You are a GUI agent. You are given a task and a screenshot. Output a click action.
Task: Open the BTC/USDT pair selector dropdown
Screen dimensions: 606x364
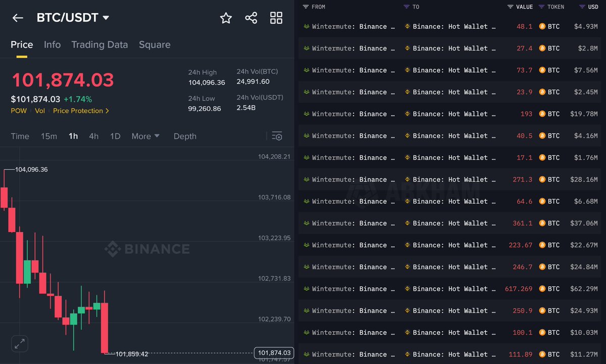pos(73,18)
